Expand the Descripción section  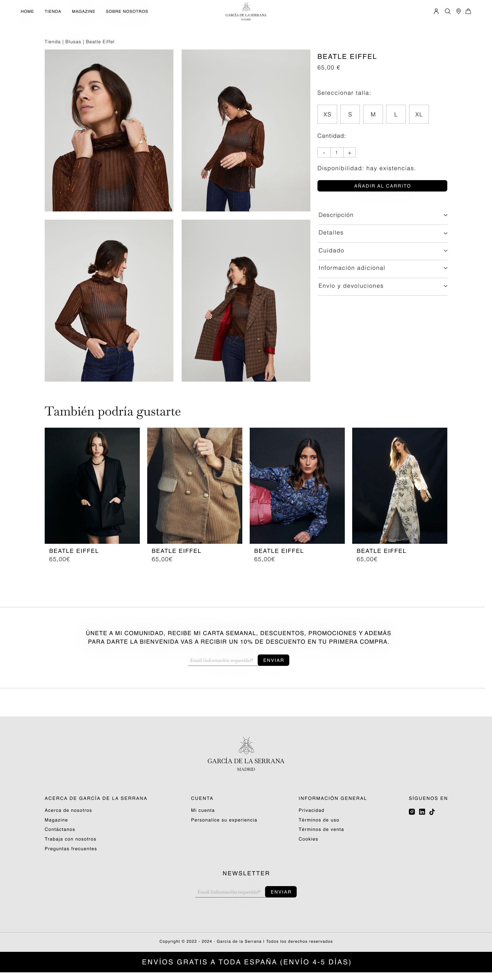click(x=383, y=215)
